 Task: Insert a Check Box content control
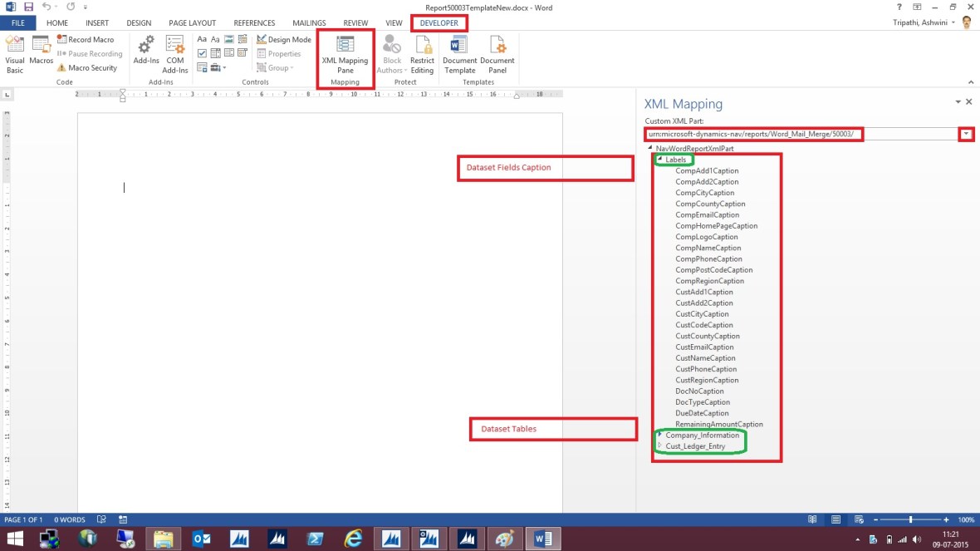(201, 52)
